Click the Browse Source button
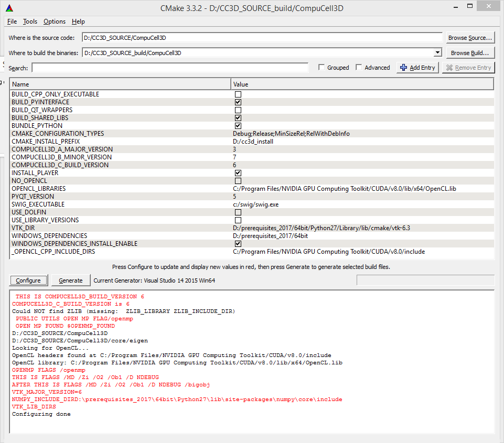This screenshot has width=504, height=443. (470, 38)
